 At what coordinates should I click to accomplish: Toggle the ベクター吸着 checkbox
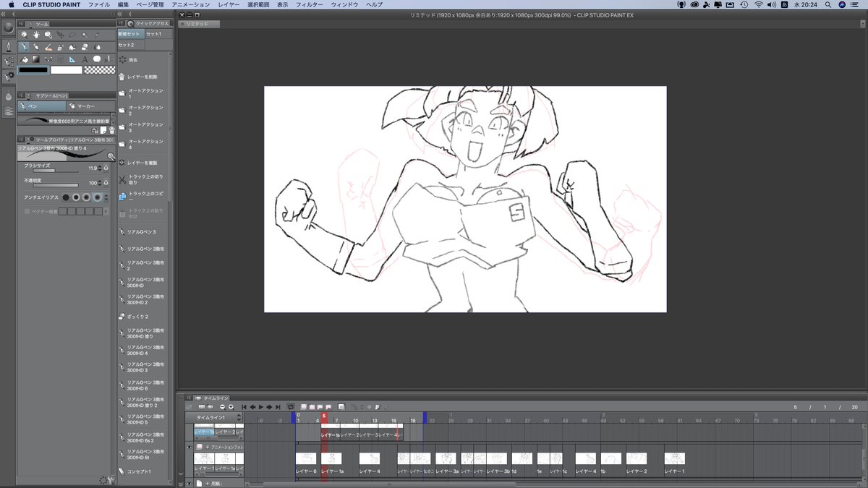[27, 212]
